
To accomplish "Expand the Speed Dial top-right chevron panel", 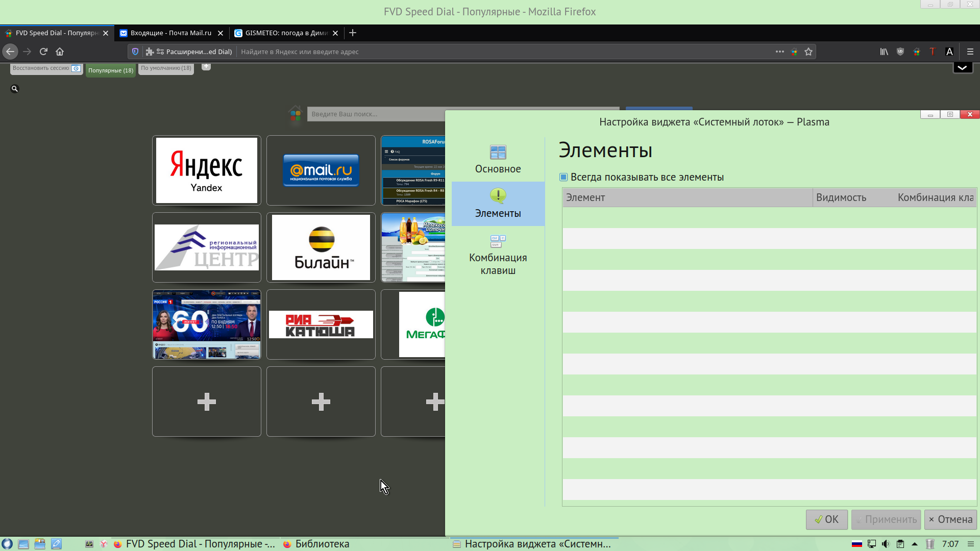I will coord(963,68).
